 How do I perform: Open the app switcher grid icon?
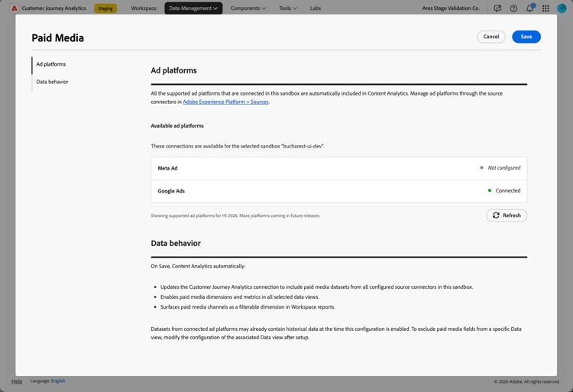pos(545,8)
